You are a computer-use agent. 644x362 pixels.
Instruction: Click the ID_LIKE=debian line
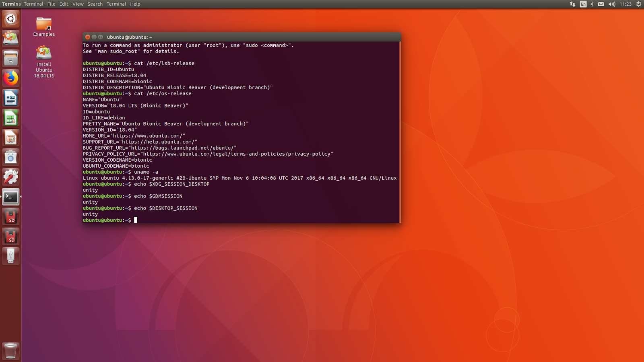[104, 117]
